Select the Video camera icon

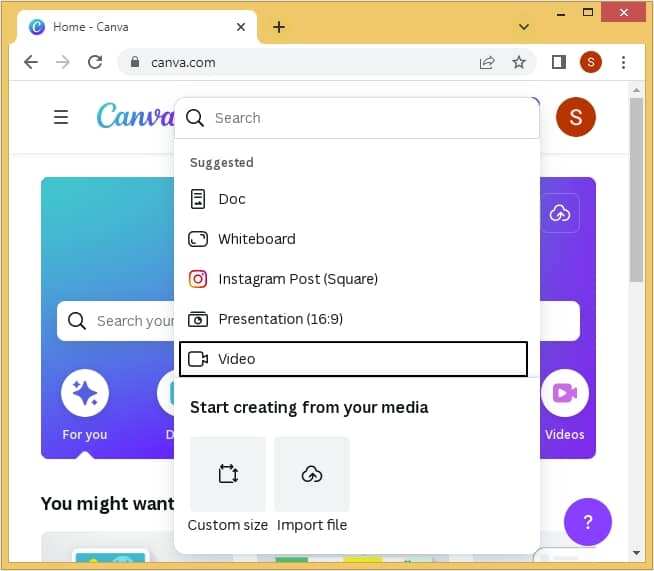tap(198, 359)
